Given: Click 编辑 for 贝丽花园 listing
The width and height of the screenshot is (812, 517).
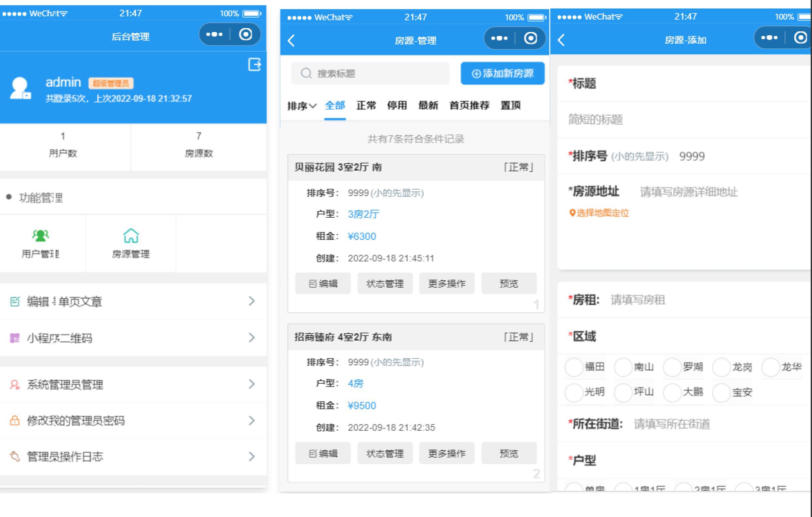Looking at the screenshot, I should point(323,283).
